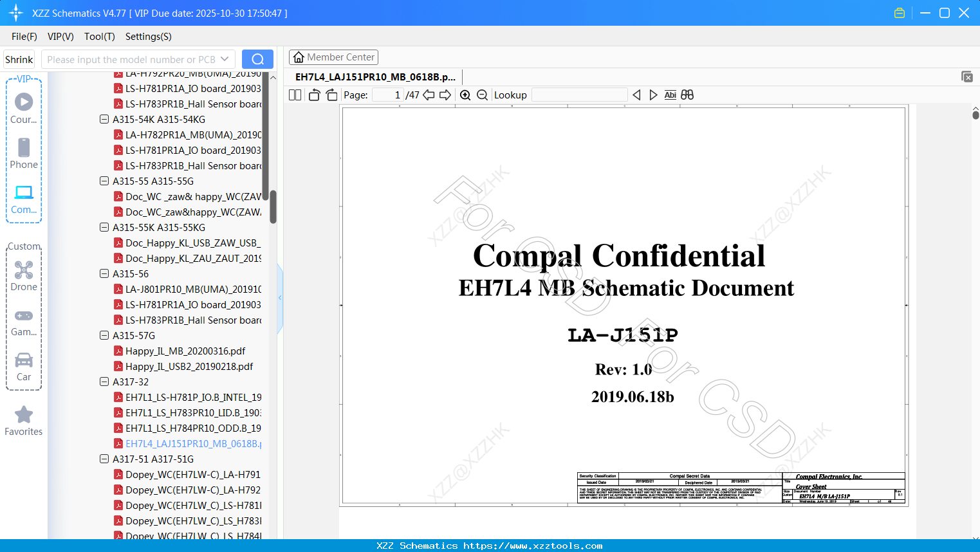Collapse the A315-54K A315-54KG folder

(x=104, y=120)
